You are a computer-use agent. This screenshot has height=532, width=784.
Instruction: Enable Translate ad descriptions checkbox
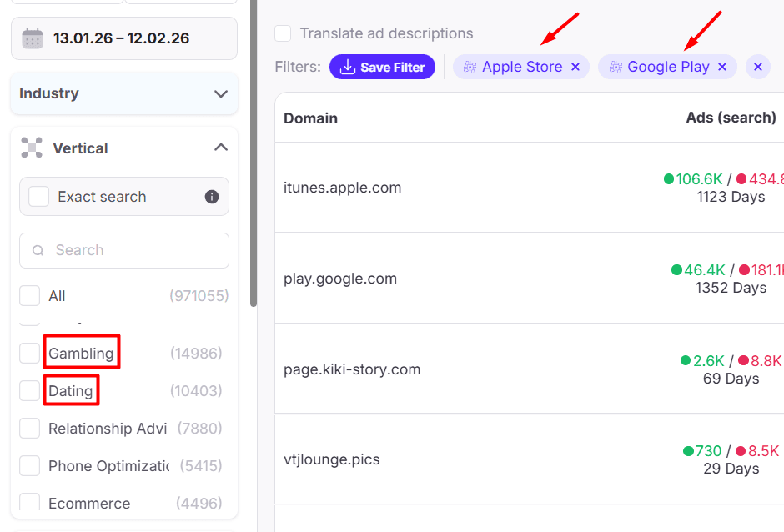(283, 33)
